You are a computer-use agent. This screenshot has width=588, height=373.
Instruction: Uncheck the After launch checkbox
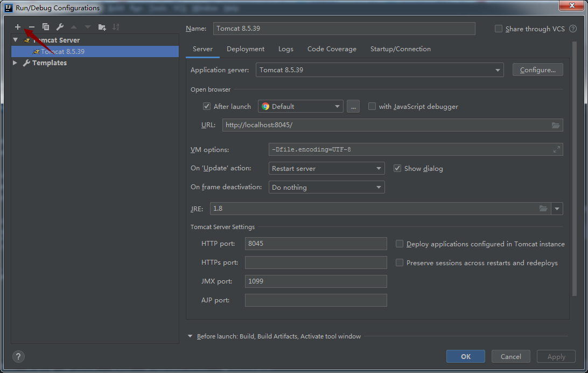click(207, 106)
